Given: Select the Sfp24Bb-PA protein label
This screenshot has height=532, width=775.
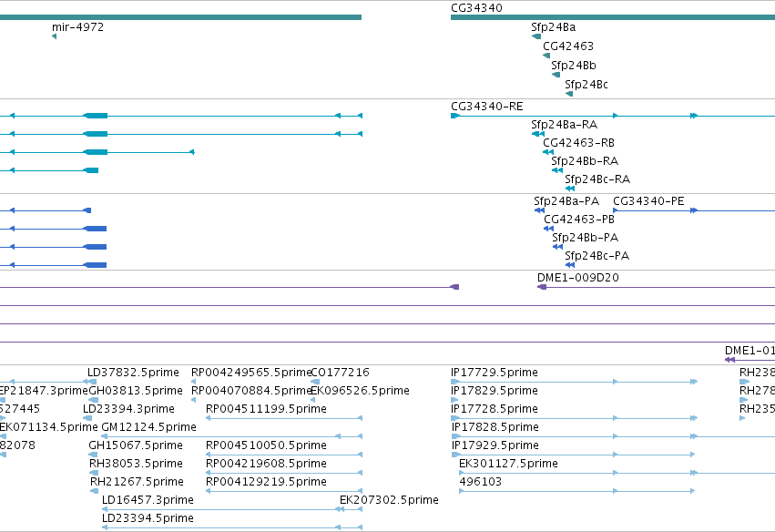Looking at the screenshot, I should click(x=586, y=239).
